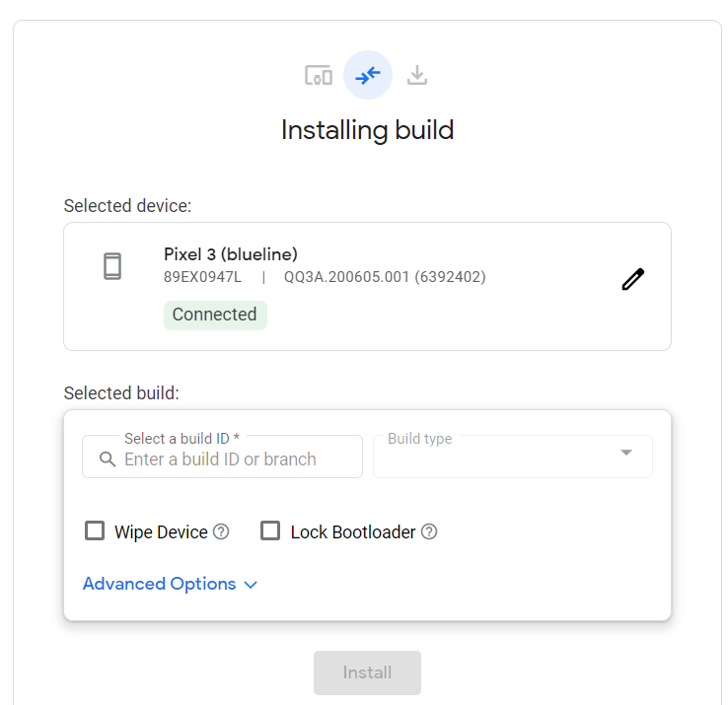Click the device selection step icon

319,75
